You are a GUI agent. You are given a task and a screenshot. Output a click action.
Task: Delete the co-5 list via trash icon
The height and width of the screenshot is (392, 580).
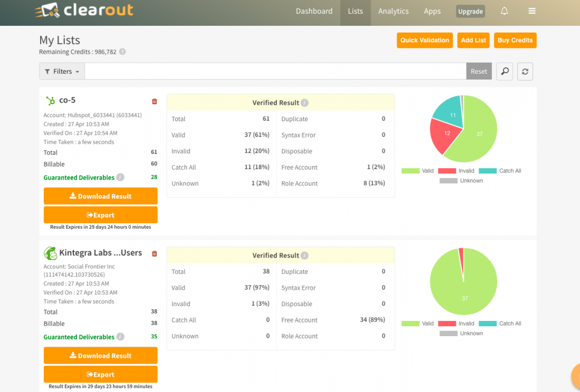pos(154,101)
